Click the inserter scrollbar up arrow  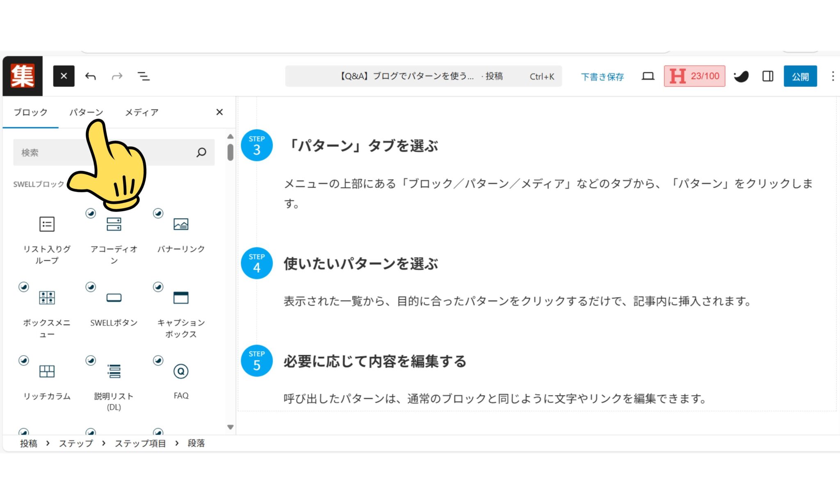click(231, 137)
